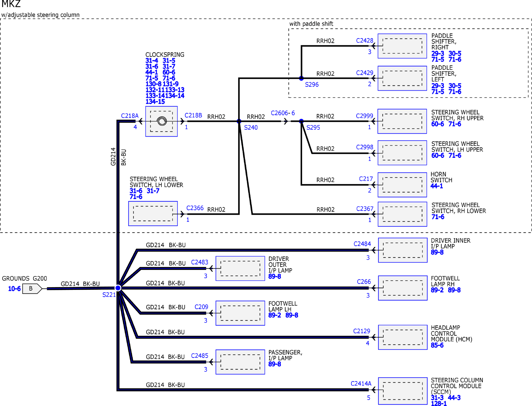Open connector C218B label
Screen dimensions: 532x406
[193, 115]
